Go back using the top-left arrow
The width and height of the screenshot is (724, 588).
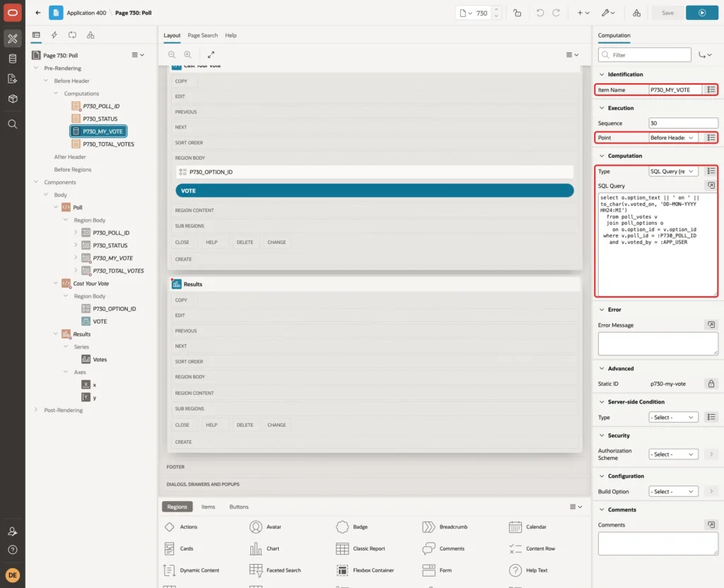tap(38, 13)
